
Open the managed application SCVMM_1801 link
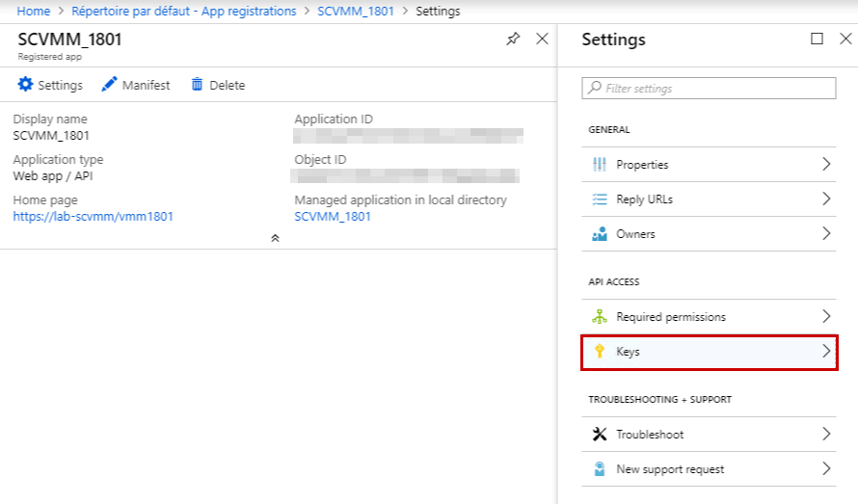[333, 216]
